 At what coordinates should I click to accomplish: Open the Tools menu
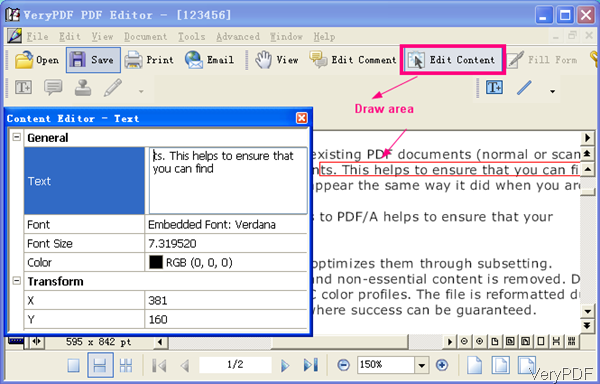click(192, 37)
